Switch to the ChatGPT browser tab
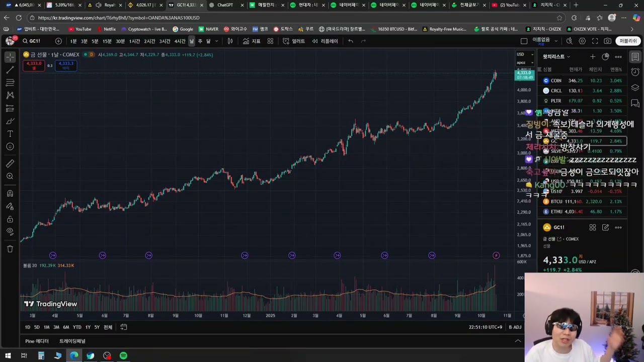 click(225, 5)
